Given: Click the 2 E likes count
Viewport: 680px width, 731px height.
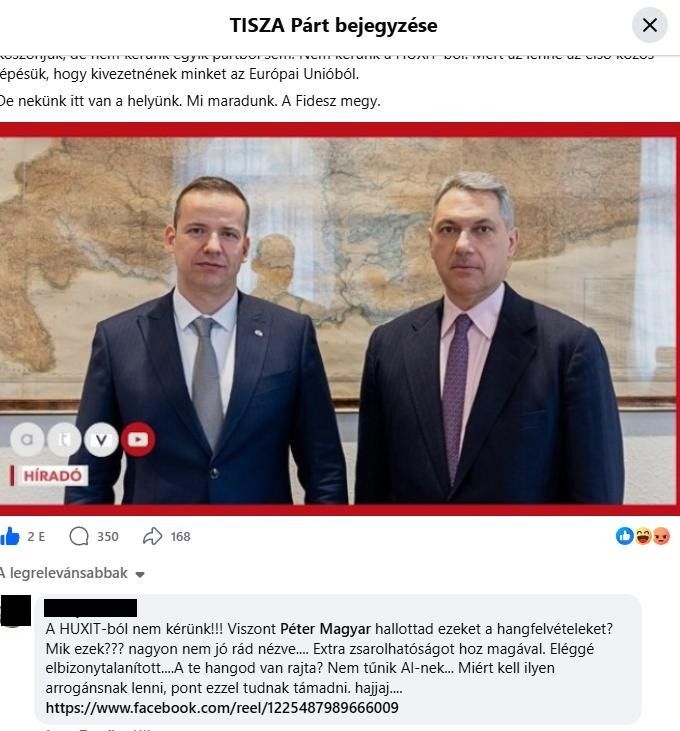Looking at the screenshot, I should 36,537.
